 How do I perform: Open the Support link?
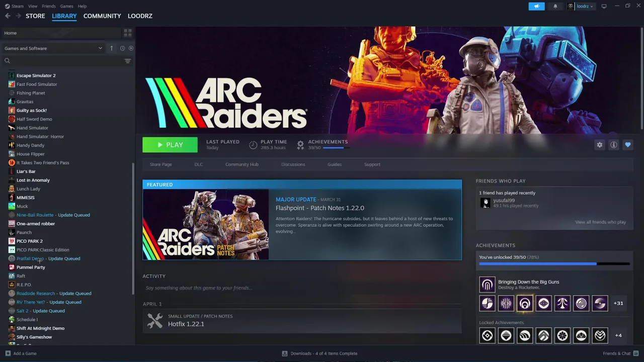pos(372,164)
